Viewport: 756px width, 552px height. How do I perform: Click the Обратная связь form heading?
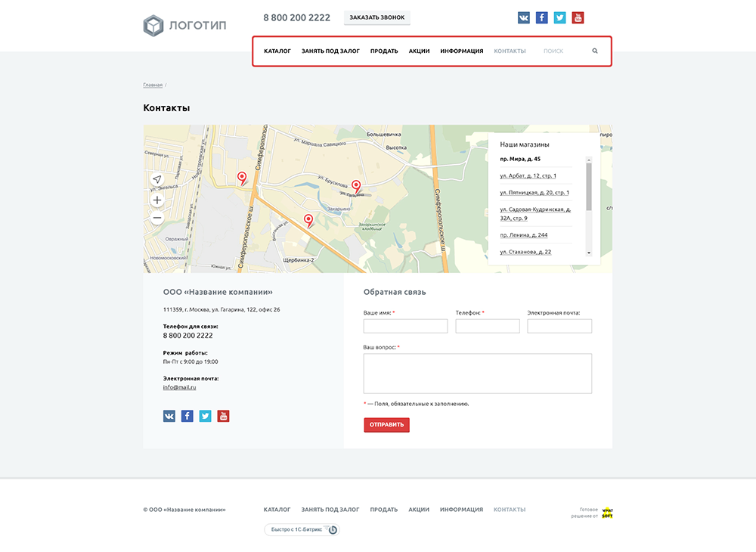pos(395,292)
